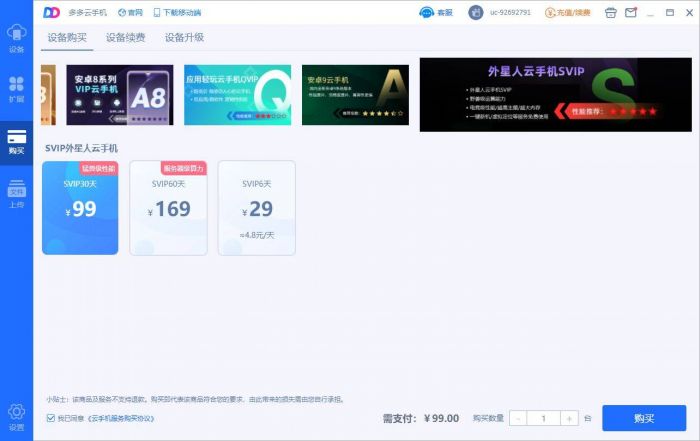Decrease purchase quantity with minus button

[x=518, y=418]
